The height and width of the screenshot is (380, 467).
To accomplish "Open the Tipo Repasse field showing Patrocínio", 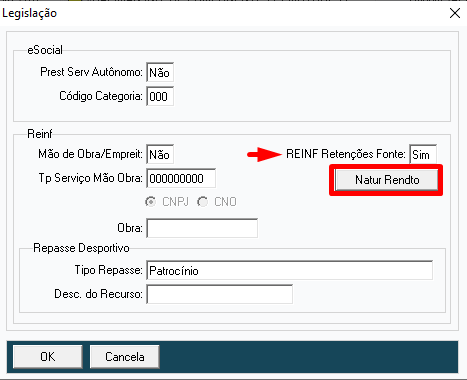I will (290, 270).
